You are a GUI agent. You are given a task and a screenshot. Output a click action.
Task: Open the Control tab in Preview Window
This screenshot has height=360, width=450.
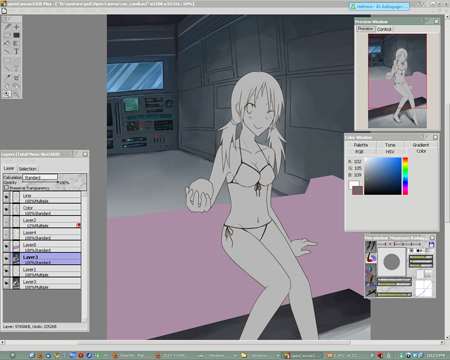pos(384,29)
